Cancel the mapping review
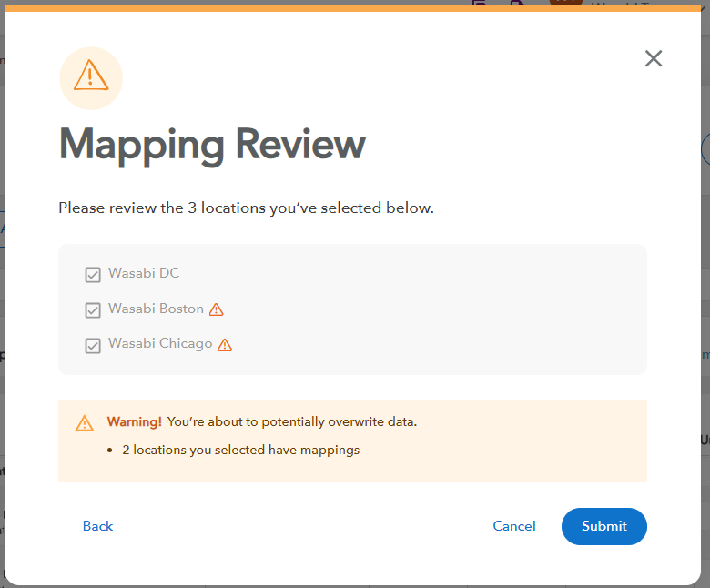Image resolution: width=710 pixels, height=588 pixels. [514, 526]
